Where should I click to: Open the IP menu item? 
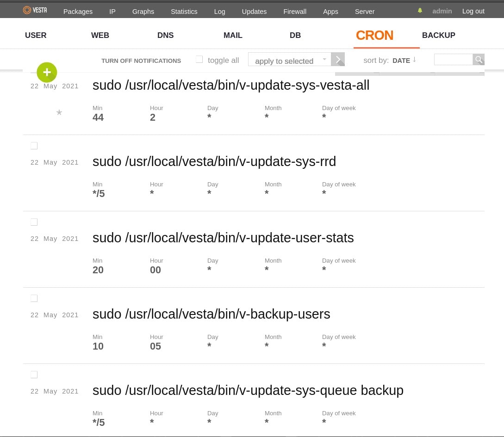click(112, 12)
